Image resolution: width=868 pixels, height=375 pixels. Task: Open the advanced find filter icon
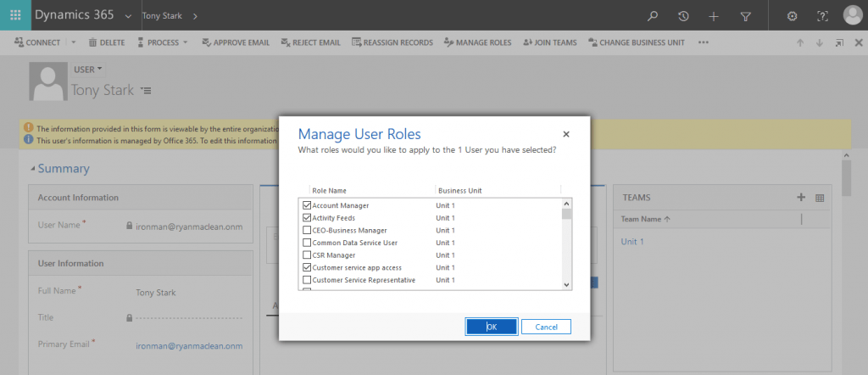point(746,16)
